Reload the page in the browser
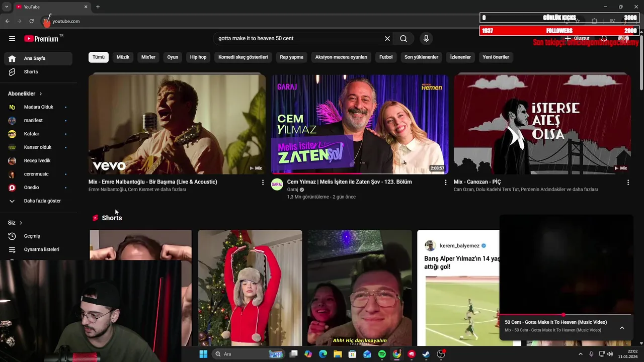 coord(31,21)
